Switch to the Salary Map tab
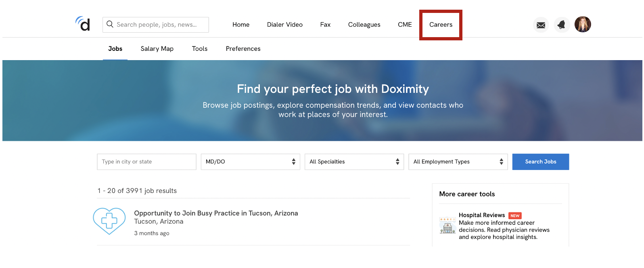The width and height of the screenshot is (644, 268). pyautogui.click(x=157, y=49)
